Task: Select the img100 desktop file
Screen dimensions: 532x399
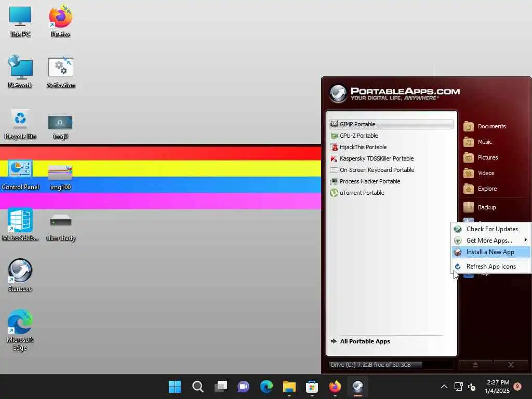Action: [x=60, y=178]
